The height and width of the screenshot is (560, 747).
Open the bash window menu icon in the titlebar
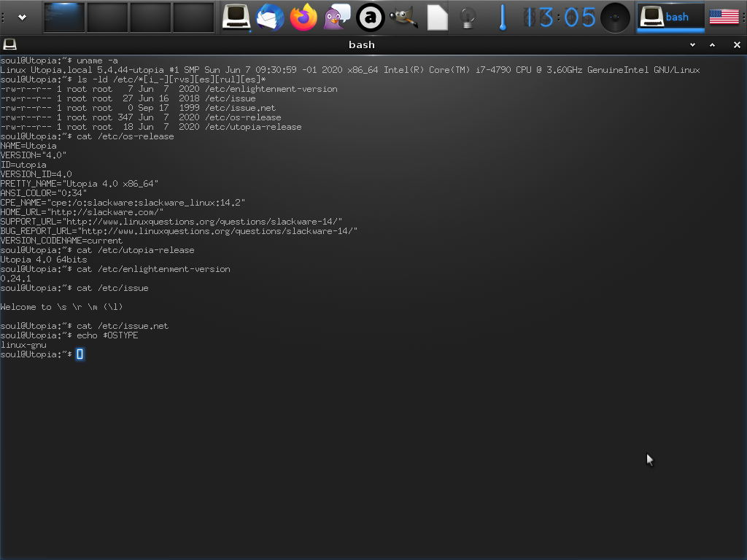pyautogui.click(x=9, y=44)
